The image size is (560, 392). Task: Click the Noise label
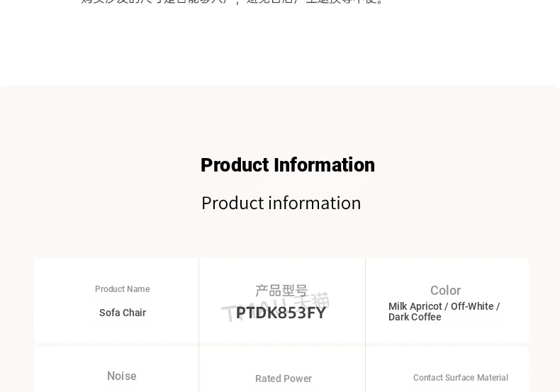pos(121,376)
